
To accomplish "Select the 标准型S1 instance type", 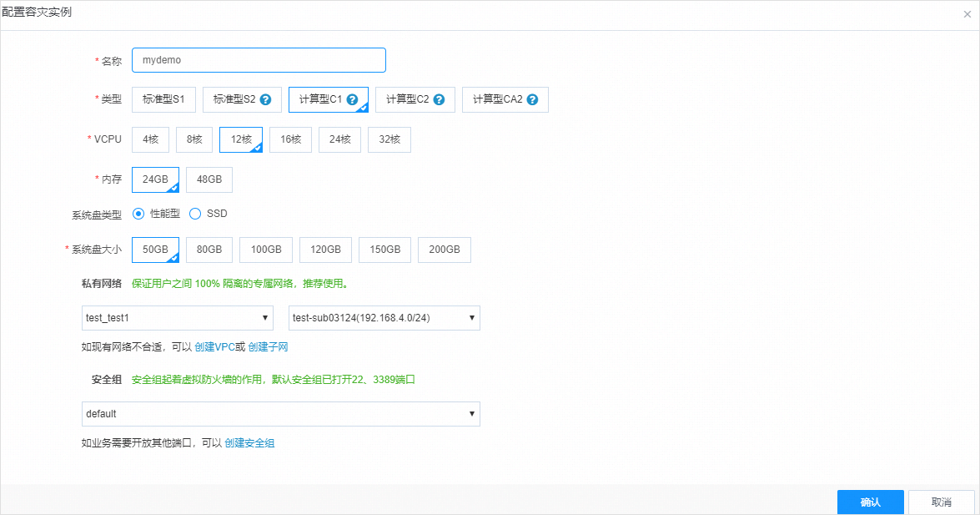I will point(163,98).
